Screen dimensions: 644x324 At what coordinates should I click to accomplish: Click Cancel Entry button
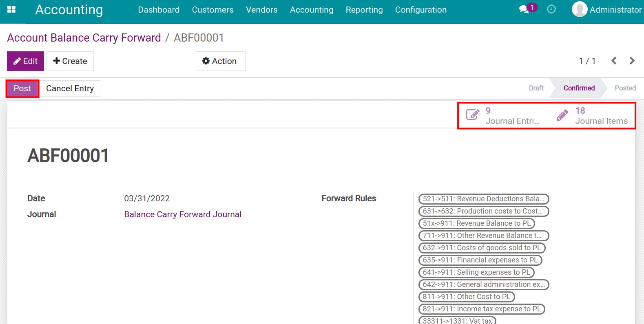70,88
